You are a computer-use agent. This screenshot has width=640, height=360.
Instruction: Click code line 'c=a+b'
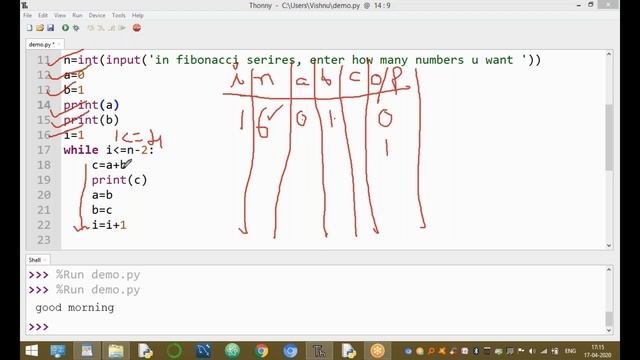click(110, 165)
